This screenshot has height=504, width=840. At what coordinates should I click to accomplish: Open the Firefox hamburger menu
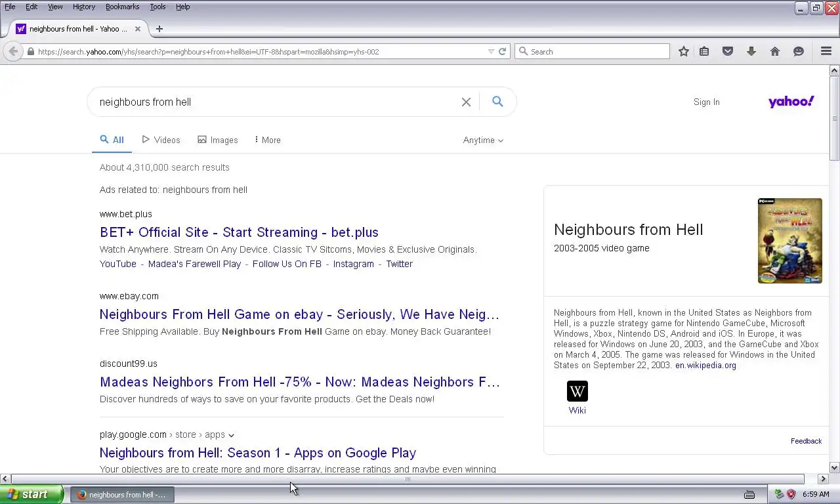pos(826,51)
